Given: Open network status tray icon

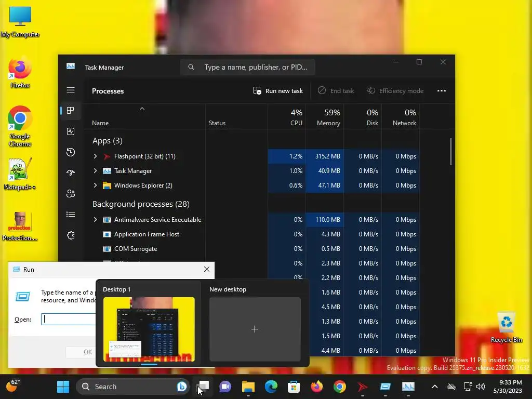Looking at the screenshot, I should (x=468, y=387).
